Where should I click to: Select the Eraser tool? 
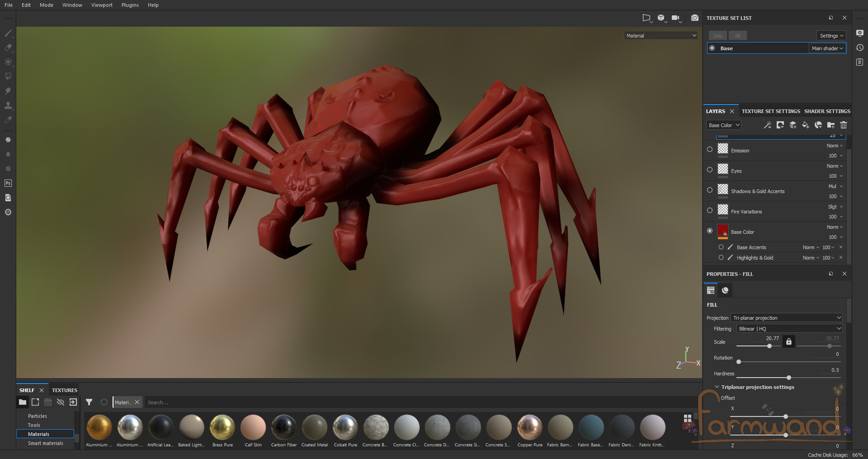(x=8, y=47)
